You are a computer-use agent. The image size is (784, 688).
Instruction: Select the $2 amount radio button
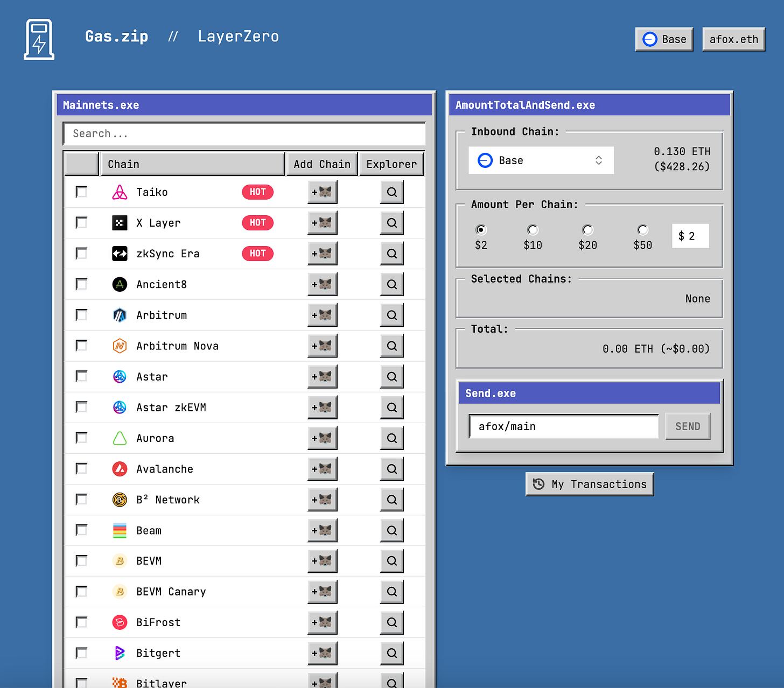coord(481,230)
